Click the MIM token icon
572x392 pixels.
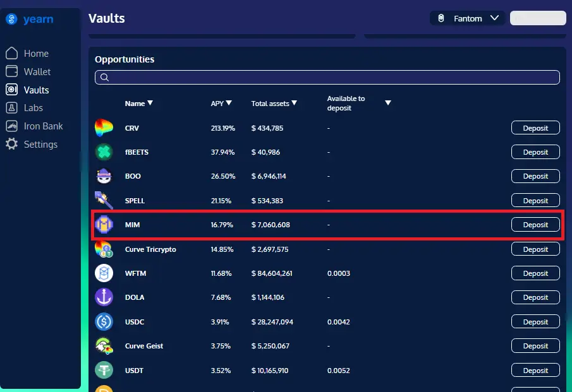click(104, 225)
